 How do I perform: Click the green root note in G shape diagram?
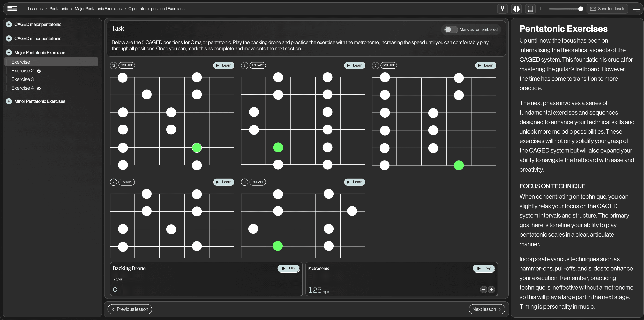[x=459, y=165]
